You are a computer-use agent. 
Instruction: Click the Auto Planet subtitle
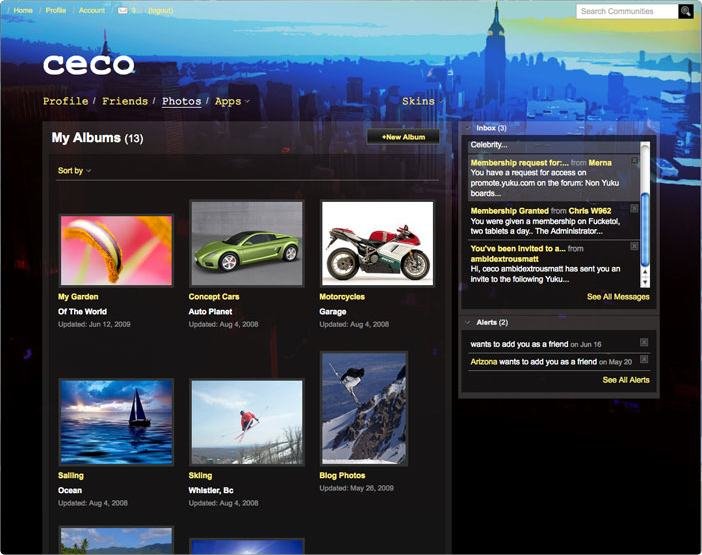(210, 312)
